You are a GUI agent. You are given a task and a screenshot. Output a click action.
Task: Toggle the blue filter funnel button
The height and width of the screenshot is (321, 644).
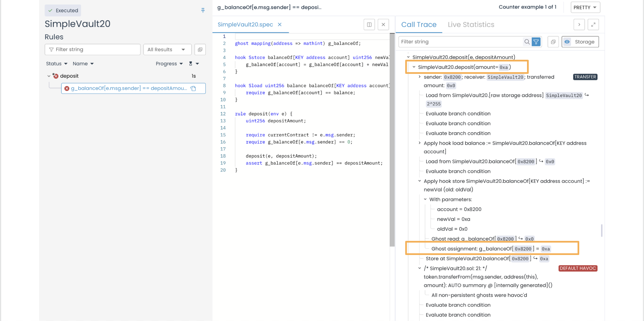(x=536, y=42)
